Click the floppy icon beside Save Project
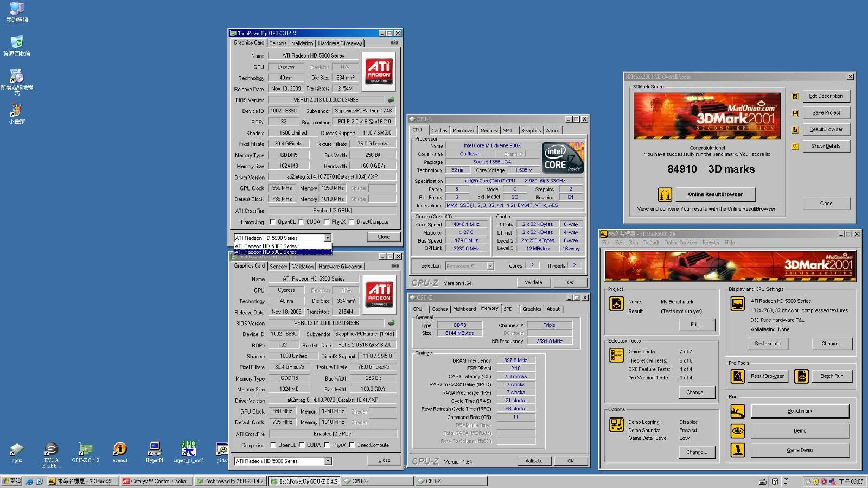The image size is (868, 488). [x=795, y=113]
